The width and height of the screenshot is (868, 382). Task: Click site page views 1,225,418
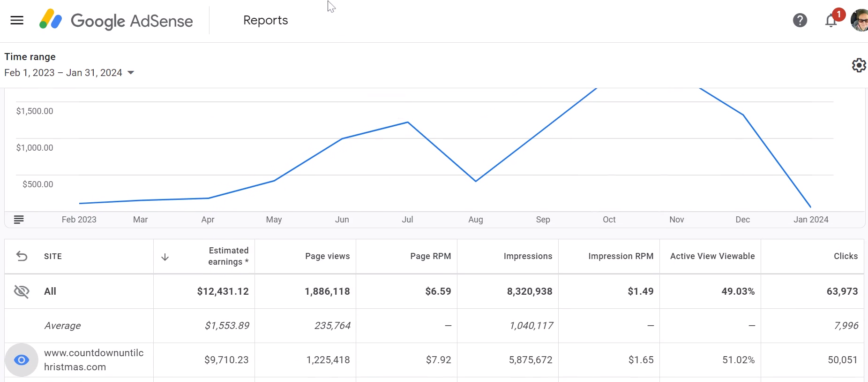click(328, 360)
